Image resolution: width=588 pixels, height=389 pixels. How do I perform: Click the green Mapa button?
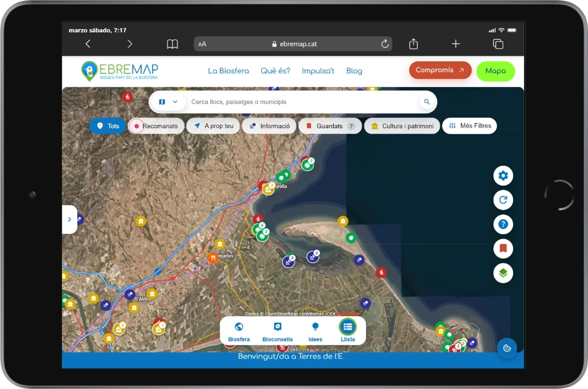pyautogui.click(x=495, y=71)
